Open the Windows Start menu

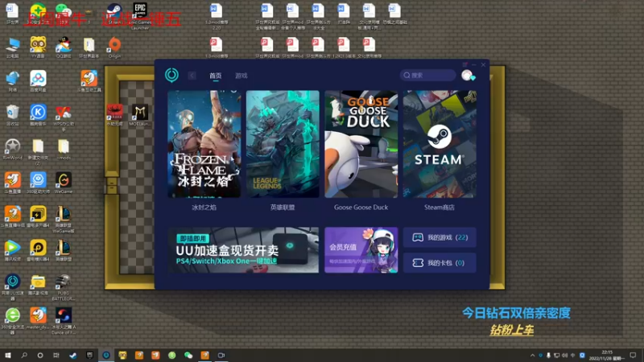8,355
